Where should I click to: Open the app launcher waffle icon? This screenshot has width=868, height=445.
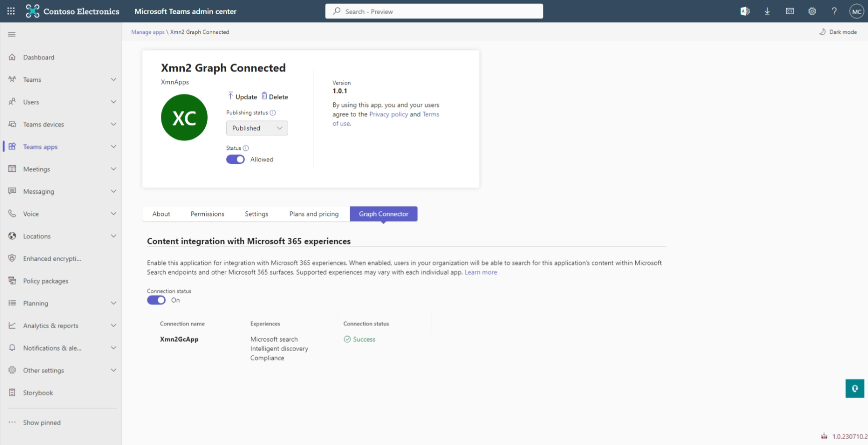[11, 11]
